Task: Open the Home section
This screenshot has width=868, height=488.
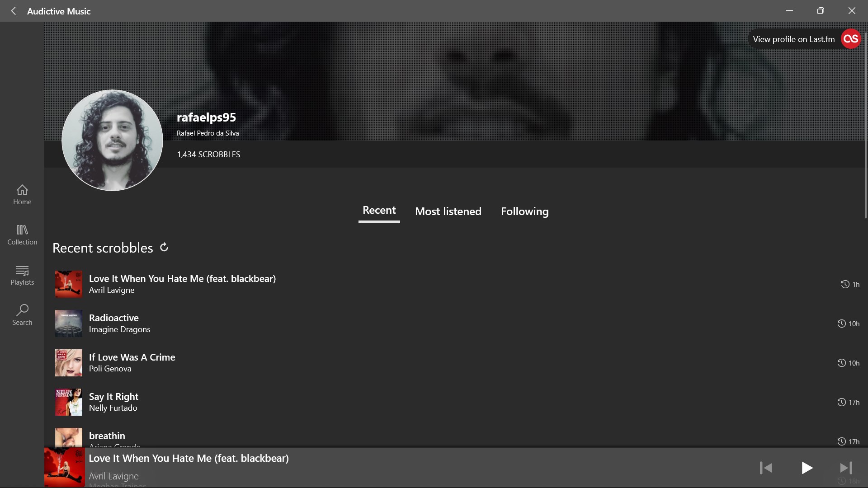Action: click(22, 195)
